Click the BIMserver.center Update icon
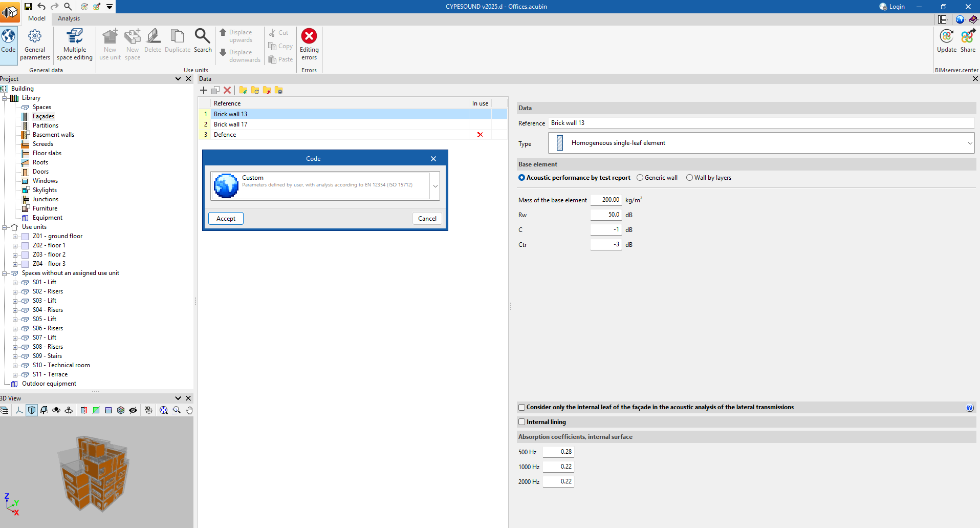 (x=947, y=41)
